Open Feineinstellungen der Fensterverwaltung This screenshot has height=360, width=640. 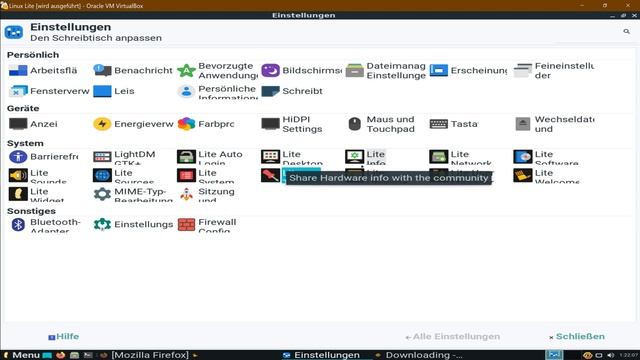click(554, 71)
